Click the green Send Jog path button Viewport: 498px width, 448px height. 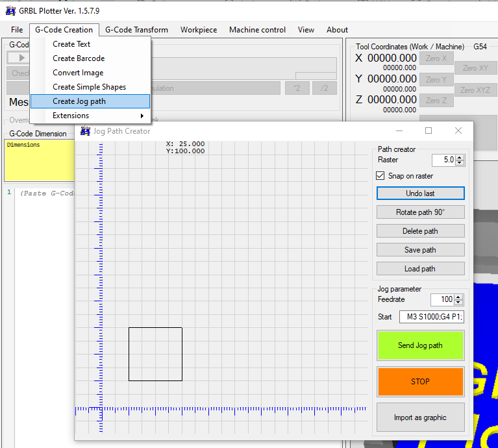pyautogui.click(x=420, y=345)
